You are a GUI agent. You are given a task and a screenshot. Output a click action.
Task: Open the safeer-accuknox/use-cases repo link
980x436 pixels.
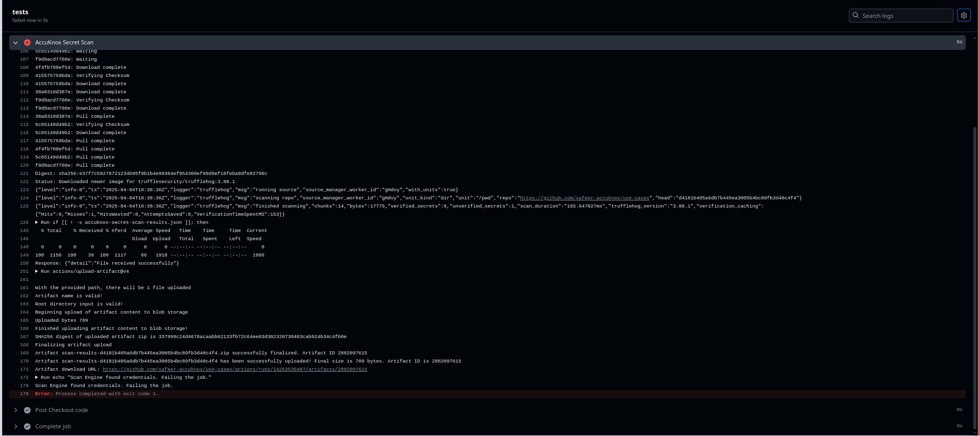pyautogui.click(x=584, y=198)
